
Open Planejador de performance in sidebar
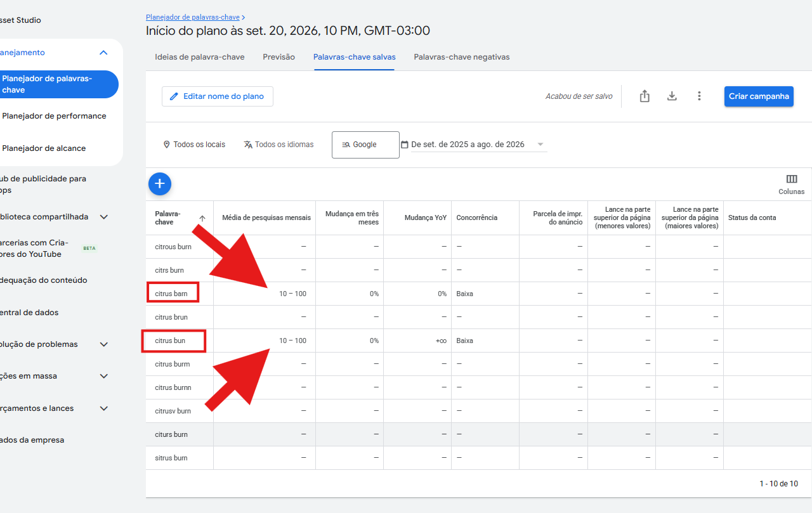coord(54,116)
